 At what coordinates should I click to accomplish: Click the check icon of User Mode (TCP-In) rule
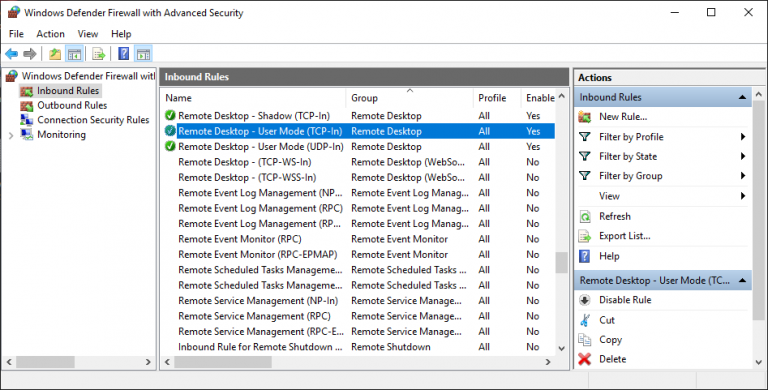pyautogui.click(x=170, y=131)
